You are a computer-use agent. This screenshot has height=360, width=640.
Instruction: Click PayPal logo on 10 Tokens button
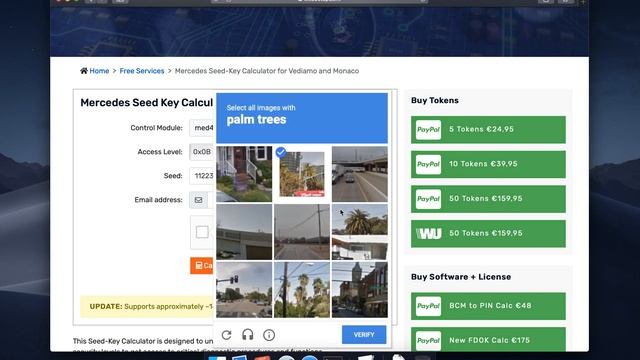[x=428, y=164]
